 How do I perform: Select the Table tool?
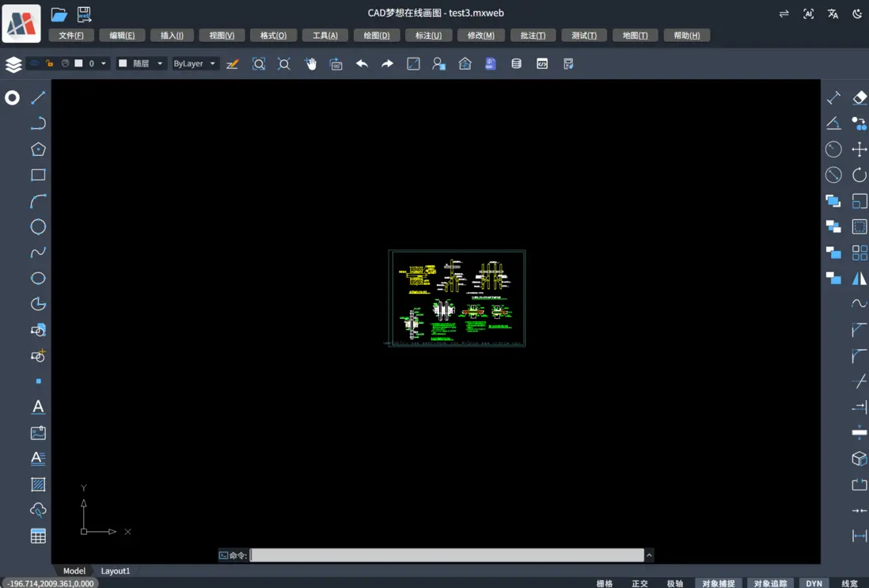point(38,536)
